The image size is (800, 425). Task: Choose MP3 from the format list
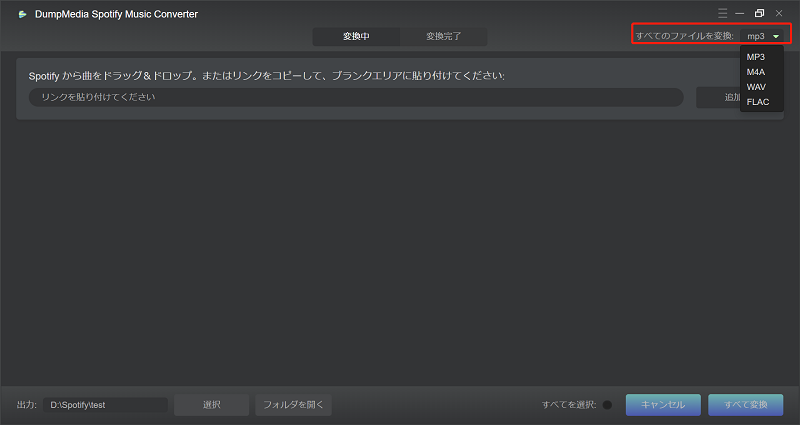(x=756, y=57)
